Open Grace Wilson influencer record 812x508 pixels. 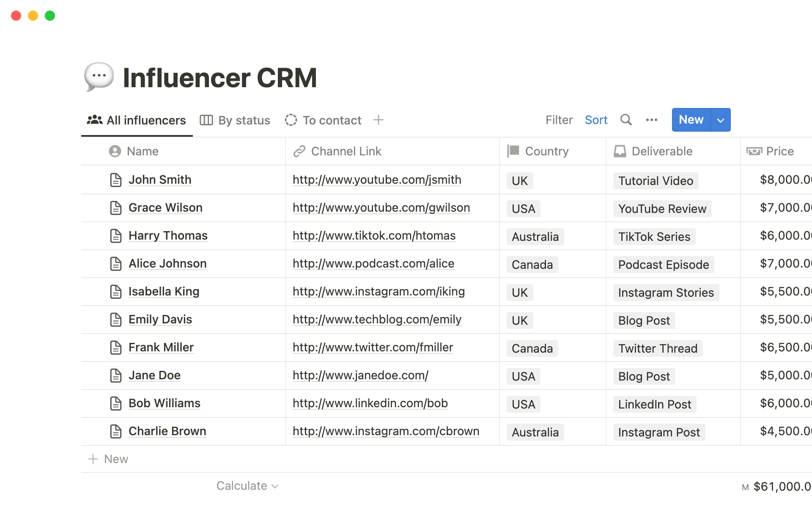(165, 207)
